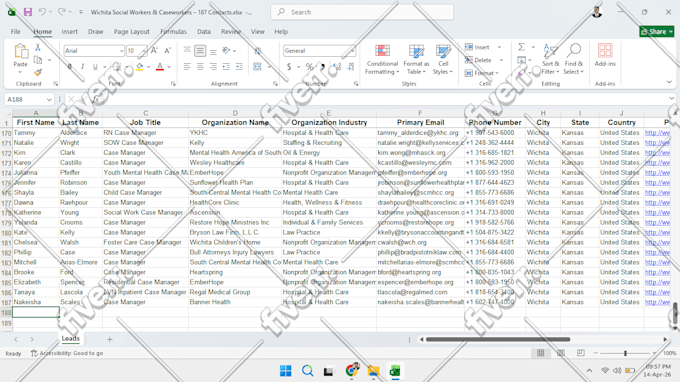Image resolution: width=680 pixels, height=382 pixels.
Task: Switch to Normal view icon
Action: tap(540, 353)
